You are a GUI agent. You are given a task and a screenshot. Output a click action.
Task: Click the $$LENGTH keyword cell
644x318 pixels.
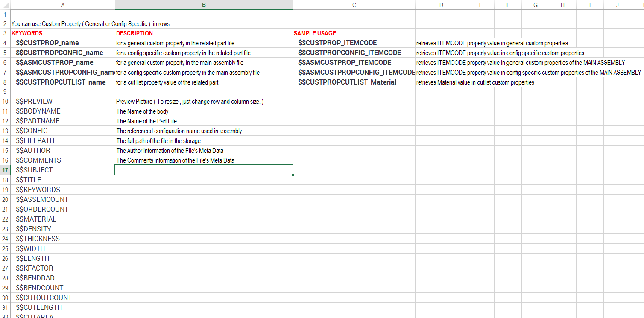(63, 258)
